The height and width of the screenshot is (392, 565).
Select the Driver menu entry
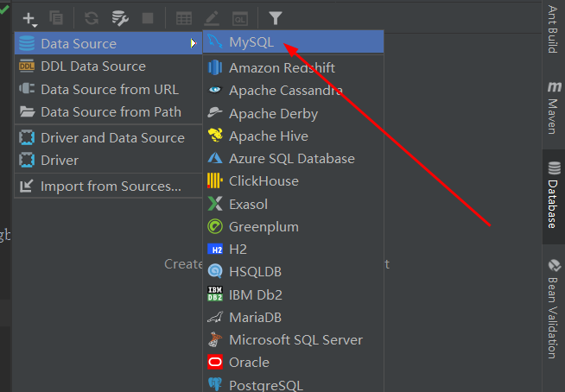(108, 161)
